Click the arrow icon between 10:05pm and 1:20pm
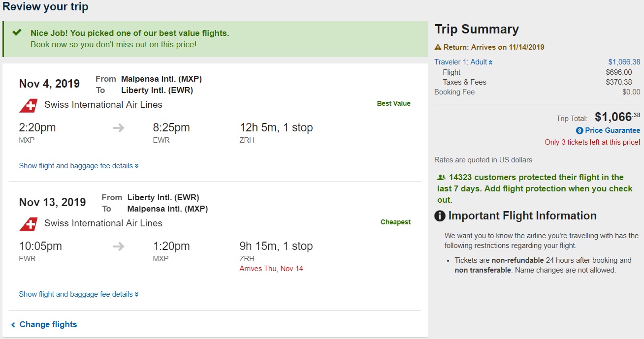This screenshot has height=339, width=644. (x=118, y=247)
